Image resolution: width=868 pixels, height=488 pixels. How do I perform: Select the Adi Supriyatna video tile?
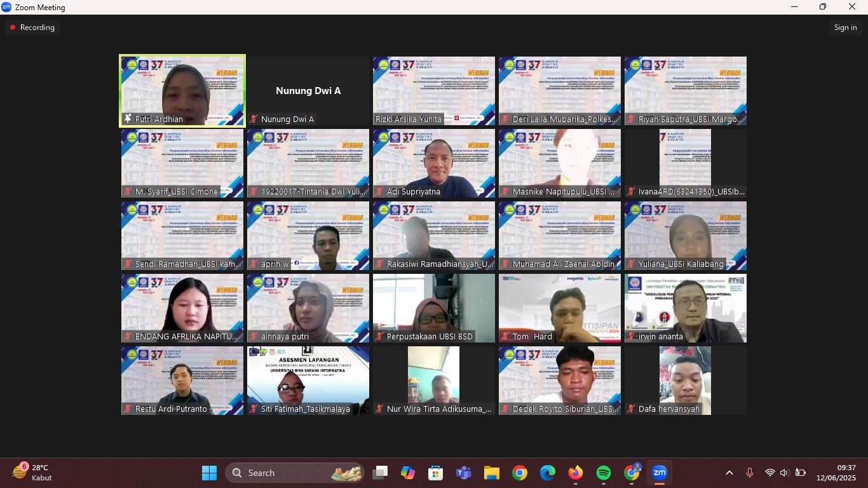(434, 163)
